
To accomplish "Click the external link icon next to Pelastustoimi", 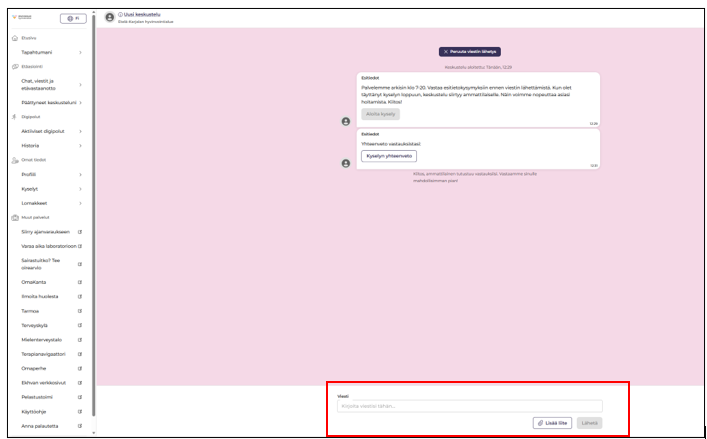I will (80, 397).
